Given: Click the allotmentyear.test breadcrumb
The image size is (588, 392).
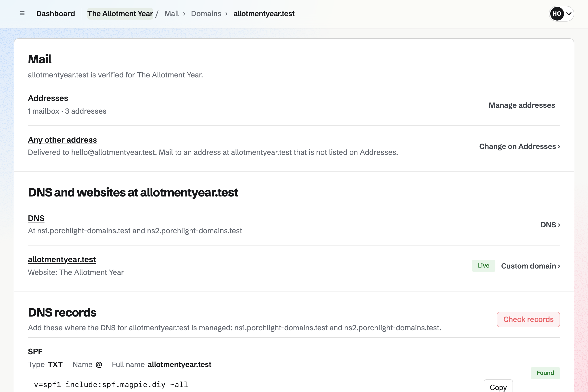Looking at the screenshot, I should (264, 13).
